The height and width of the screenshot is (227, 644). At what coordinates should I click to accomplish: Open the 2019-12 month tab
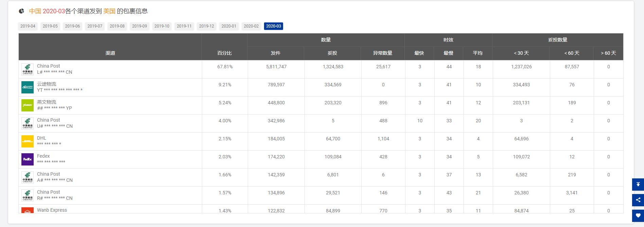tap(207, 26)
